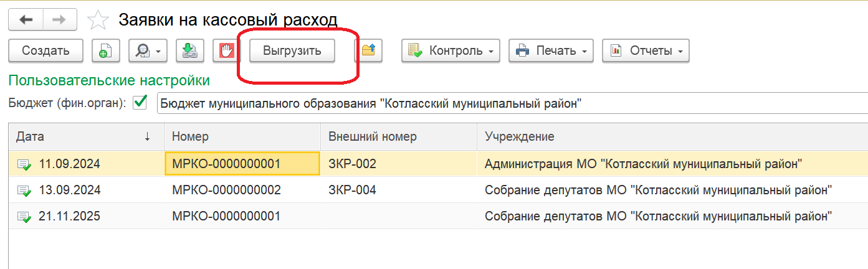The height and width of the screenshot is (269, 868).
Task: Expand the Печать dropdown
Action: 551,51
